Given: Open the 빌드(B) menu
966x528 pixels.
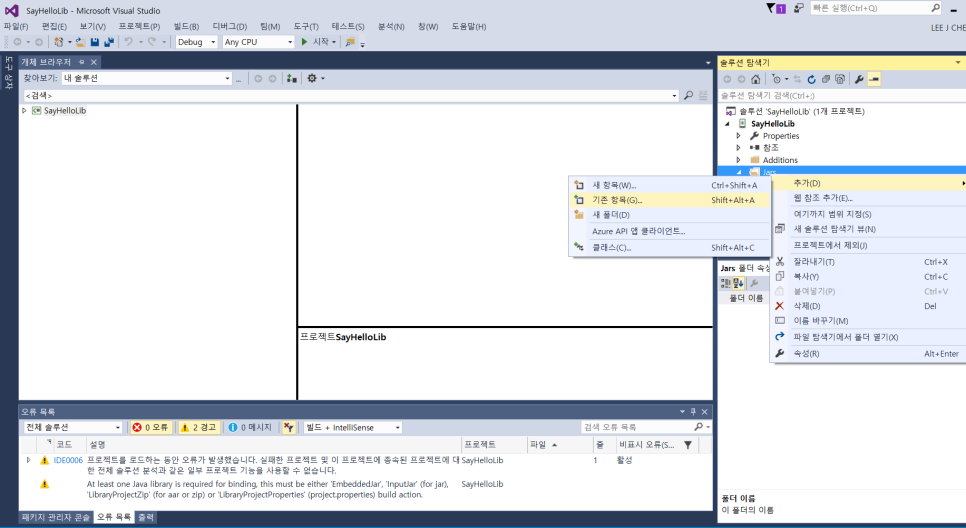Looking at the screenshot, I should pos(186,26).
